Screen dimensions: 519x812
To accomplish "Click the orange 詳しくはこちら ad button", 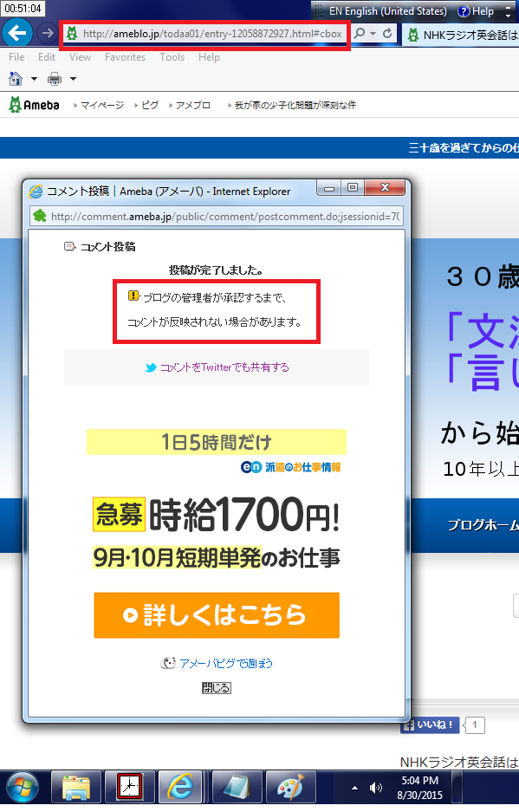I will pos(217,615).
